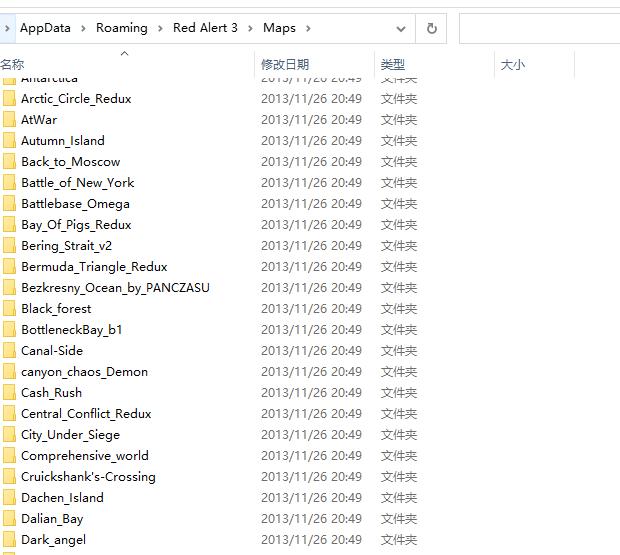Click the 类型 column header
The height and width of the screenshot is (555, 620).
(392, 65)
